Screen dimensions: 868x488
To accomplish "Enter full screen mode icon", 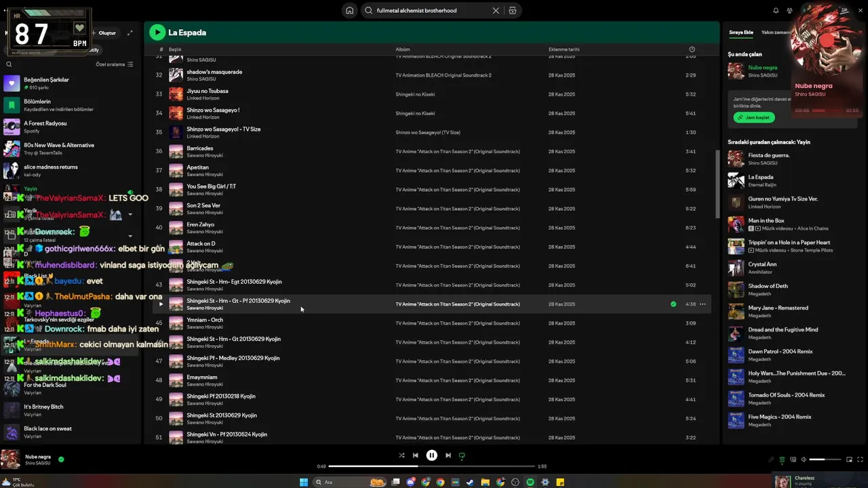I will coord(861,460).
